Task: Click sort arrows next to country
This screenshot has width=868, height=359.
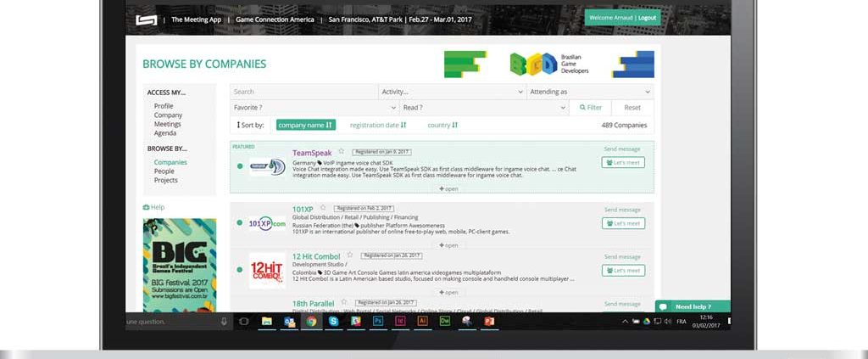Action: pyautogui.click(x=455, y=126)
